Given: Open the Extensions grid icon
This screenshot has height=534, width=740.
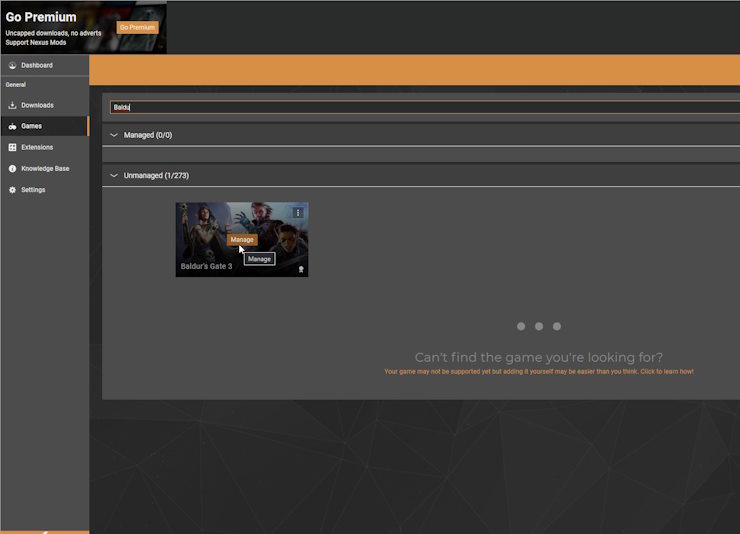Looking at the screenshot, I should click(12, 147).
